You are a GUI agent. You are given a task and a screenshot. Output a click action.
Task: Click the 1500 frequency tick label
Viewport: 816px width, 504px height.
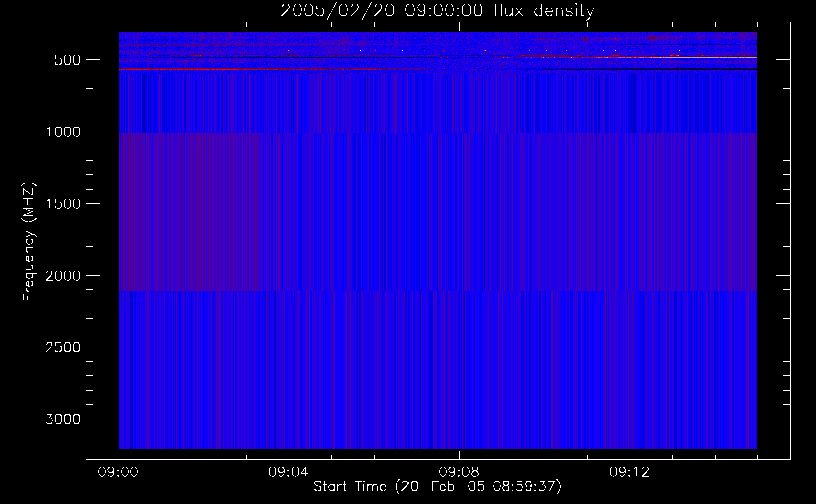[x=63, y=204]
